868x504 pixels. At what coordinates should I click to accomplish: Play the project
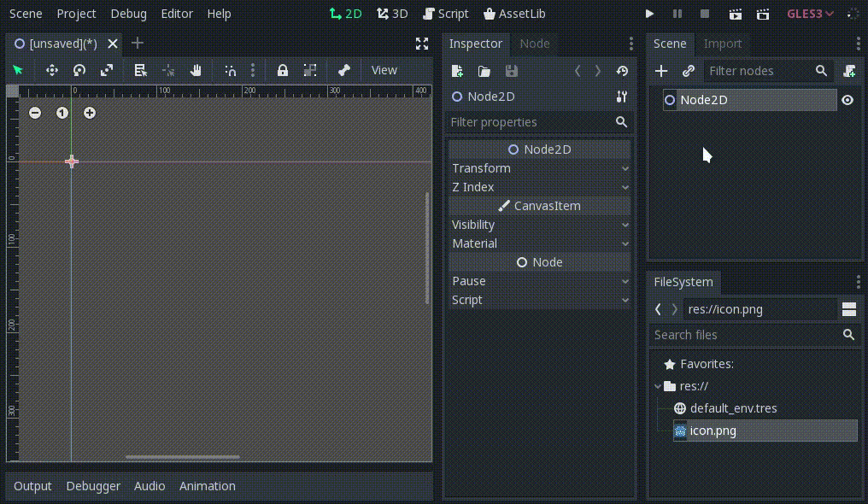coord(648,14)
